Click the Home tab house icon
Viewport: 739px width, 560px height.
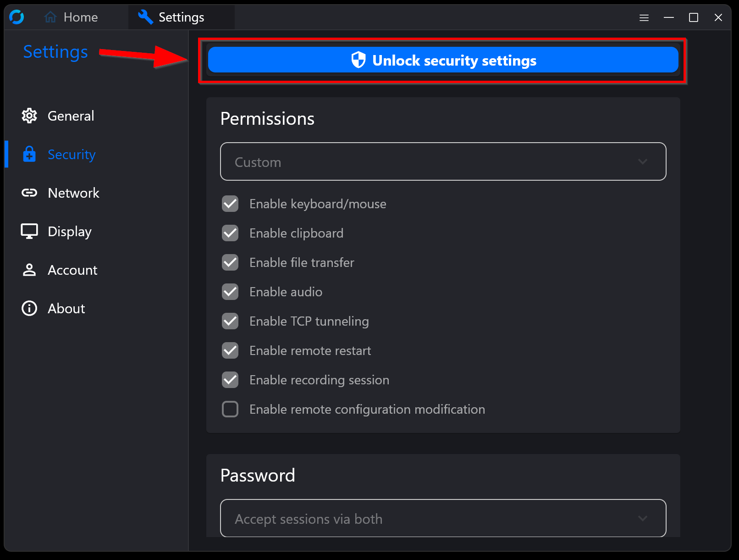coord(50,17)
